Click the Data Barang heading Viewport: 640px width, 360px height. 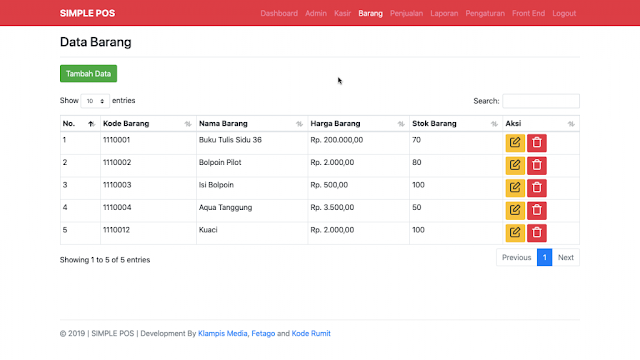(96, 42)
